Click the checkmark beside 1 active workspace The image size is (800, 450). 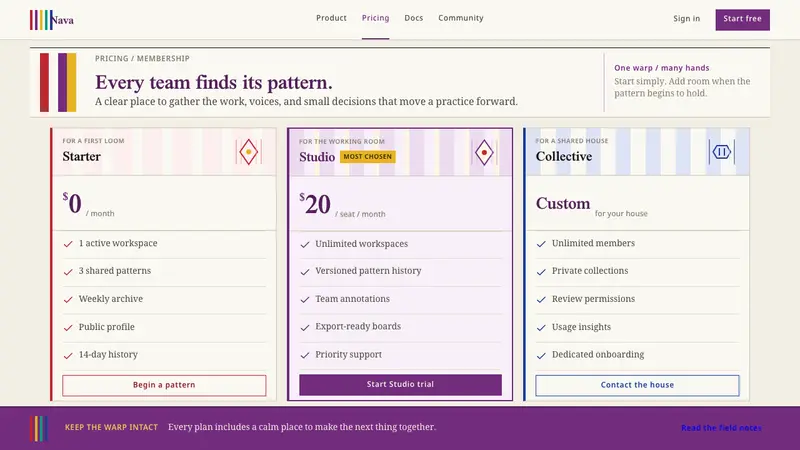68,244
